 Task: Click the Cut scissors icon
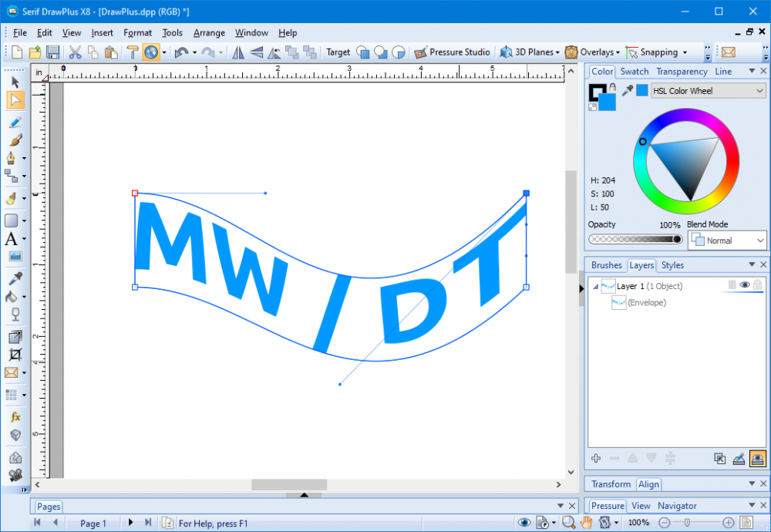75,52
